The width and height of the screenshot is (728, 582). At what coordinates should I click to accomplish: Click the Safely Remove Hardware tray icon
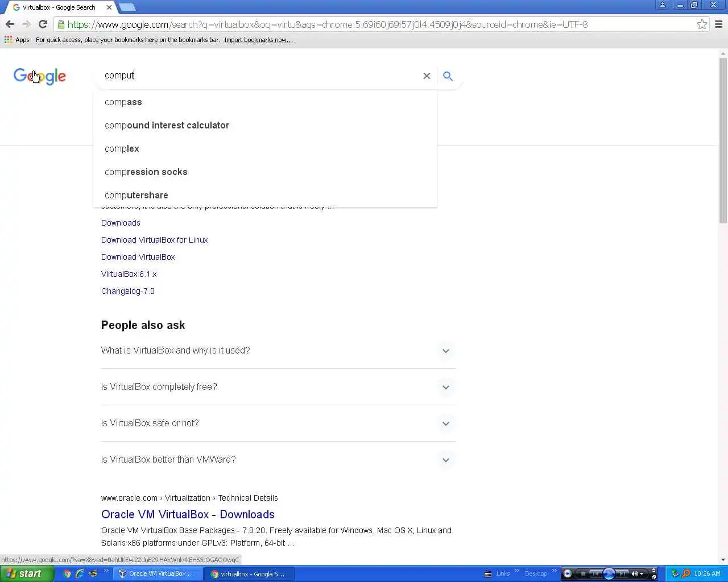point(675,573)
